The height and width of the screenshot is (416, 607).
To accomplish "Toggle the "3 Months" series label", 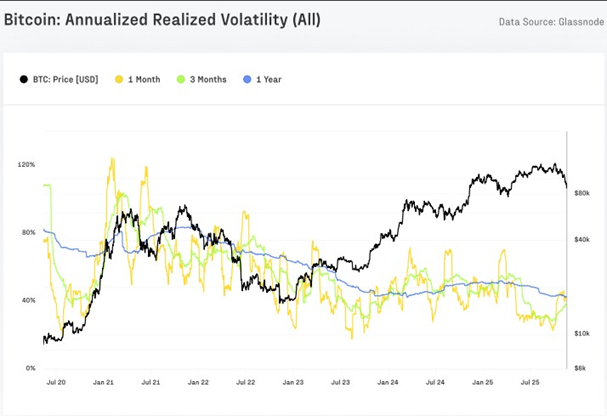I will tap(207, 79).
